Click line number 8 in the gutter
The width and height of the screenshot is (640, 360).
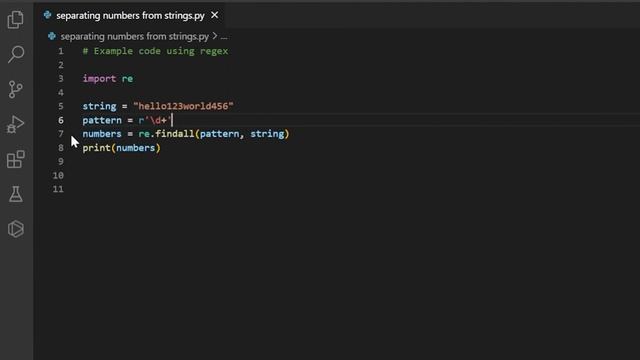pos(61,148)
